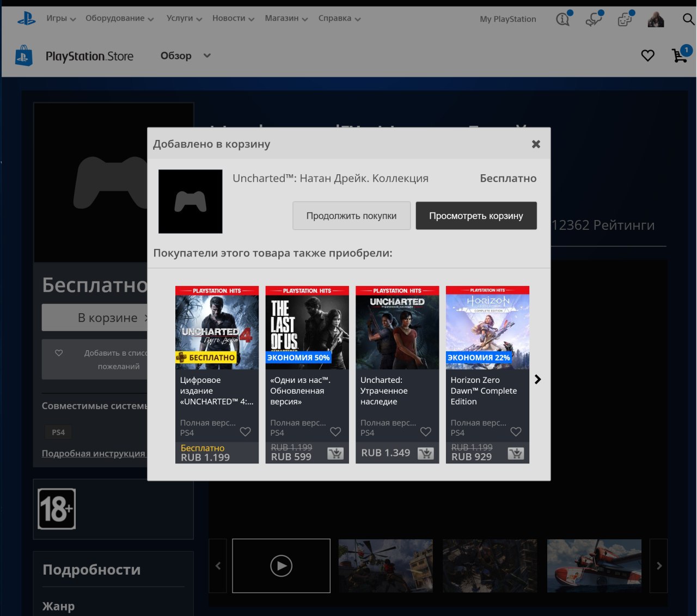Click the PS4 platform tag
This screenshot has height=616, width=697.
click(58, 432)
